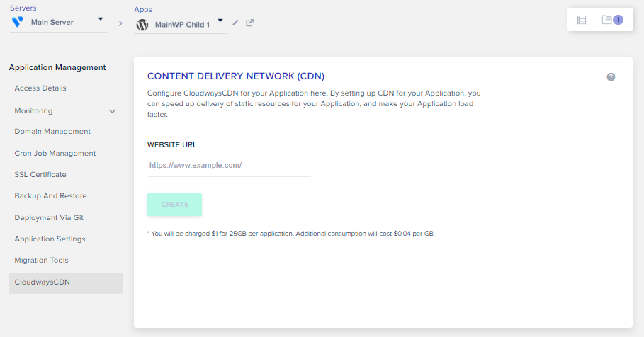Click the WEBSITE URL label

click(171, 145)
